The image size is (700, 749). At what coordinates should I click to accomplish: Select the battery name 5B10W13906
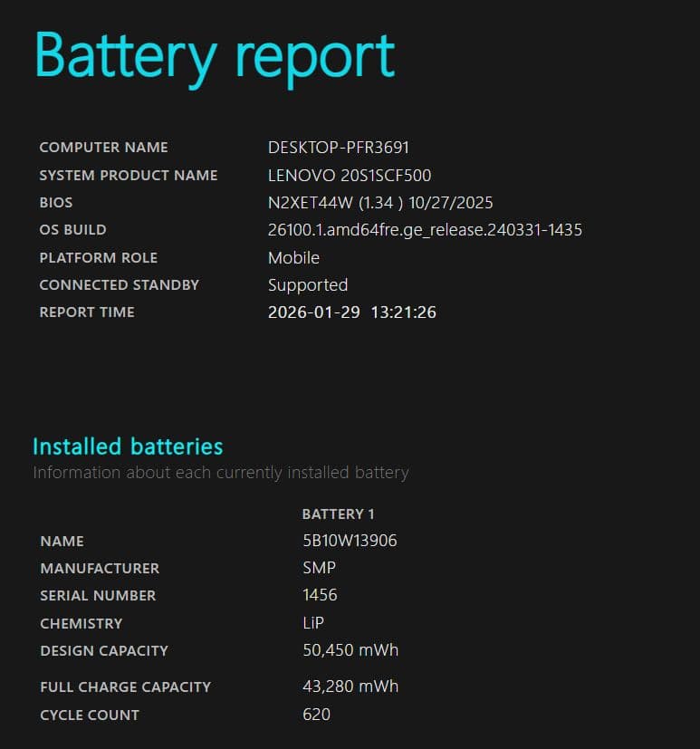350,541
